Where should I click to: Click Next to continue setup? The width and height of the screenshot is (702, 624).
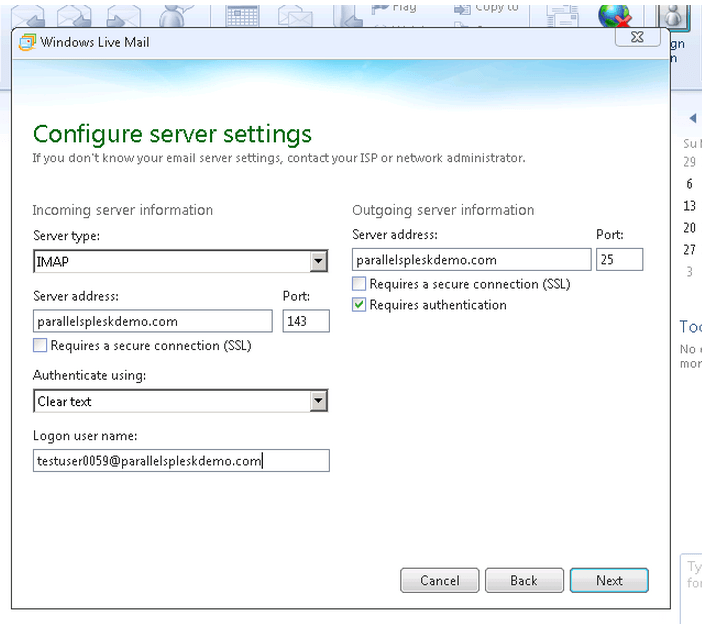tap(609, 581)
